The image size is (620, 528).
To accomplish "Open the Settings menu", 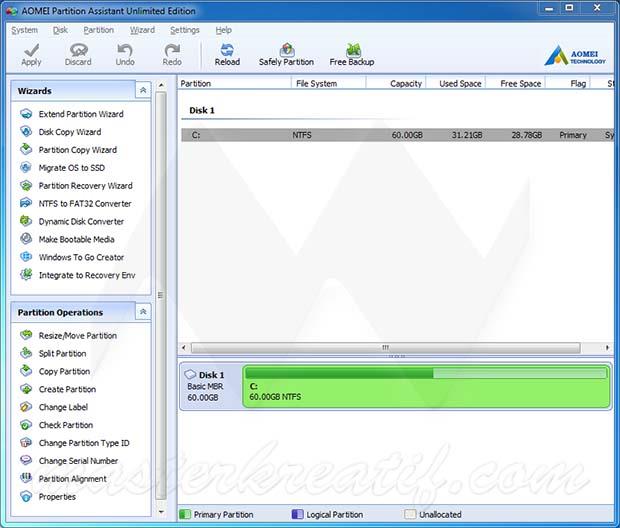I will [x=185, y=30].
